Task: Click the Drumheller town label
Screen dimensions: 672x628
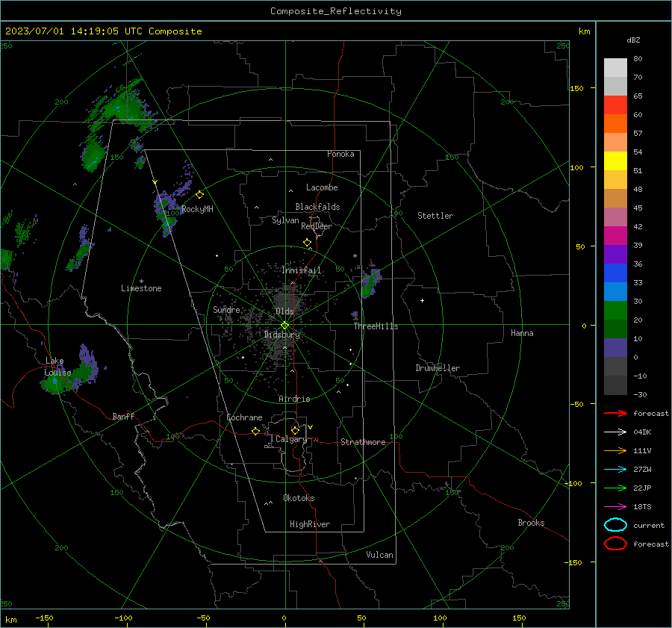Action: pos(438,368)
